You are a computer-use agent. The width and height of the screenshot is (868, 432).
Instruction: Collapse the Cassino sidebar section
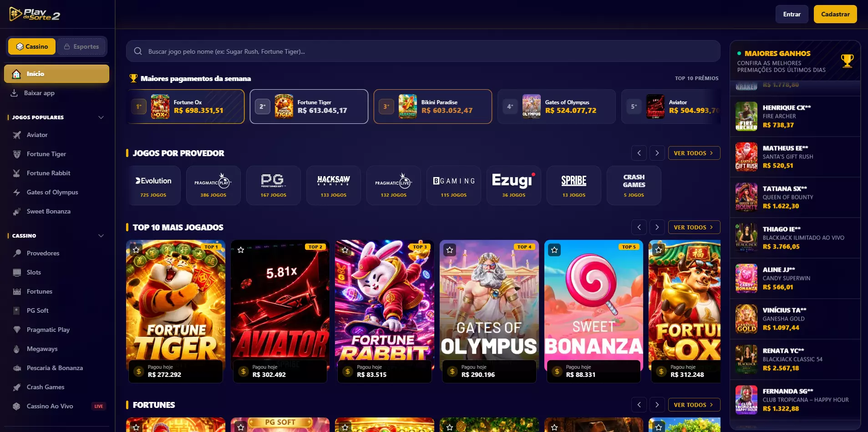pyautogui.click(x=101, y=236)
